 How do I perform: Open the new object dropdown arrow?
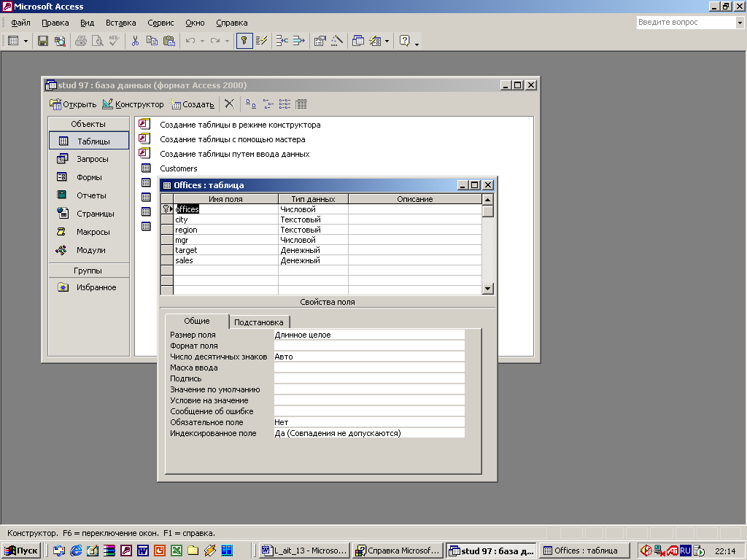(387, 42)
